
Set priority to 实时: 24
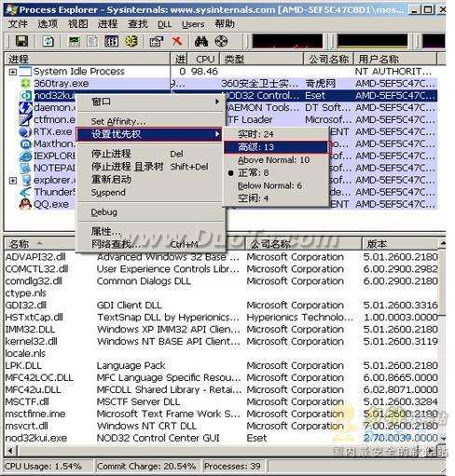tap(276, 134)
